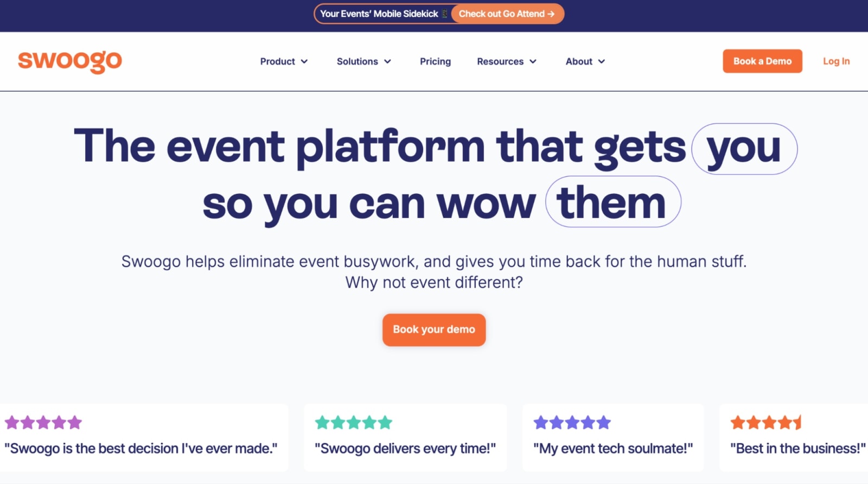The height and width of the screenshot is (484, 868).
Task: Click the Swoogo logo
Action: (x=70, y=61)
